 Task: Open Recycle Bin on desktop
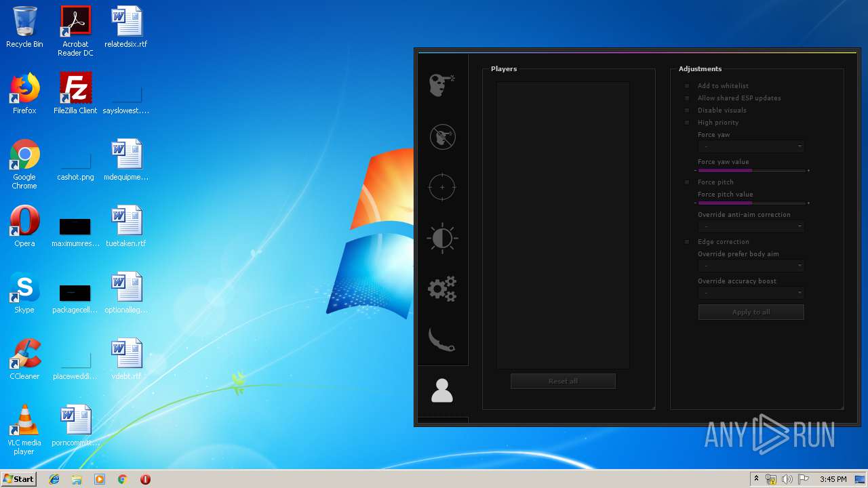click(24, 27)
